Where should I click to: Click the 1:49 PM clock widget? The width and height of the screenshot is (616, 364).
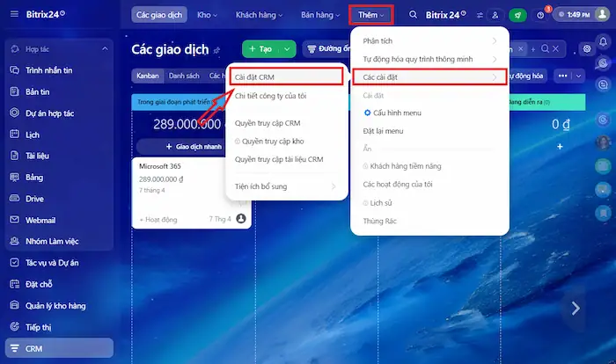pyautogui.click(x=575, y=15)
